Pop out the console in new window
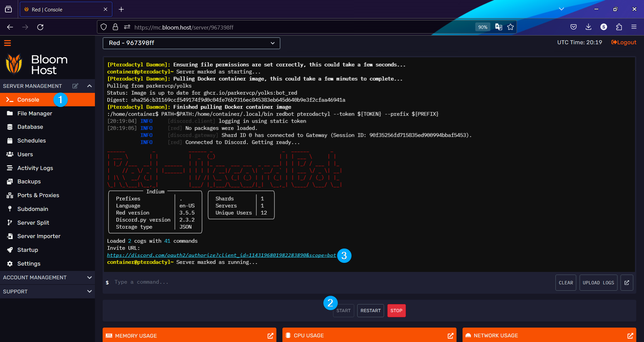The width and height of the screenshot is (644, 342). click(627, 283)
